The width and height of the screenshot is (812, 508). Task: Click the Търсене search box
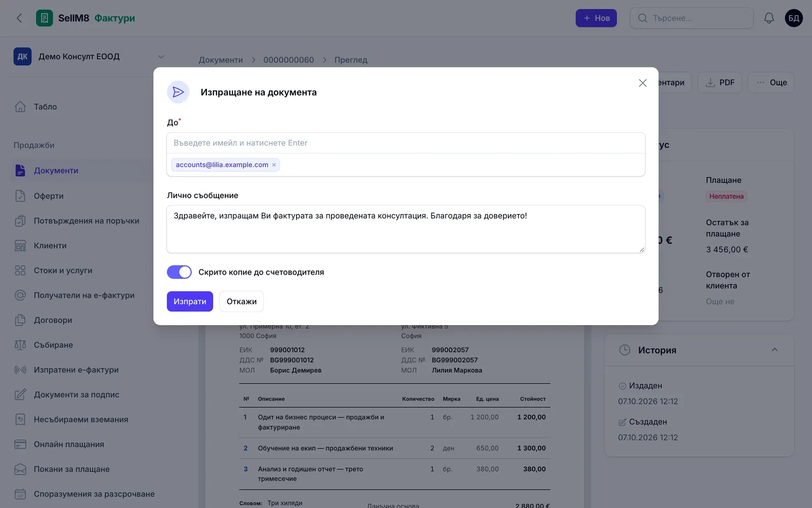click(x=692, y=18)
